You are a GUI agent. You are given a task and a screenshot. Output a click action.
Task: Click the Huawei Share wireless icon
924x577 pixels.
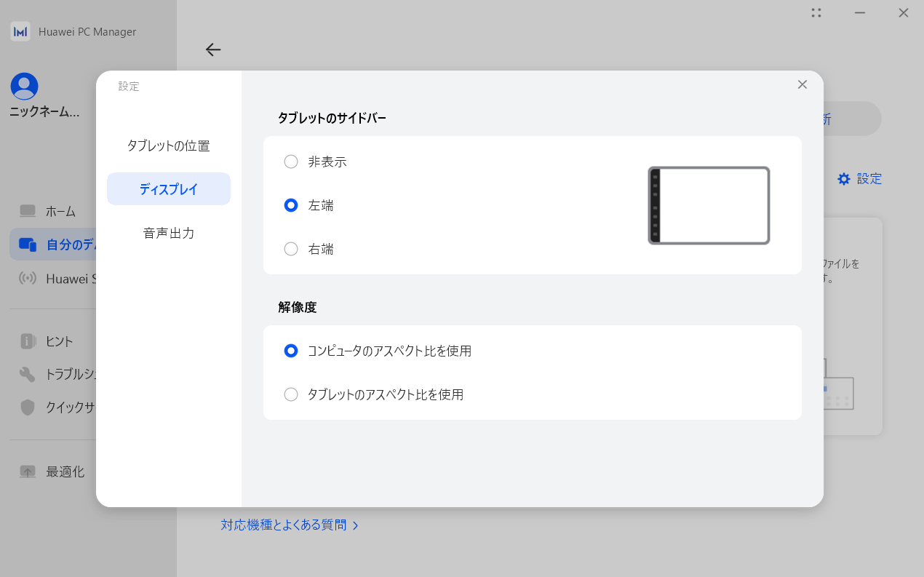(x=28, y=279)
